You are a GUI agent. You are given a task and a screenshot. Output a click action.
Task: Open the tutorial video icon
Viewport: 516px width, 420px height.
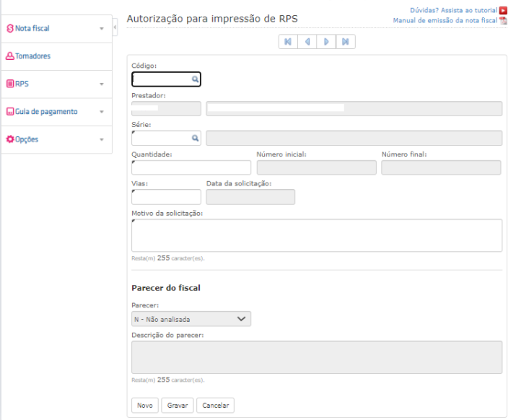[503, 10]
